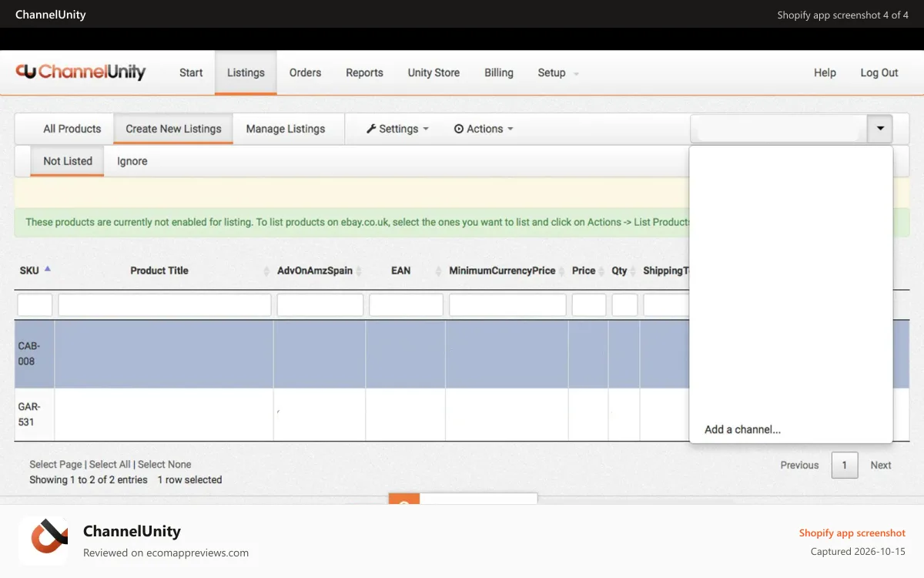
Task: Focus the SKU filter box
Action: pos(35,304)
